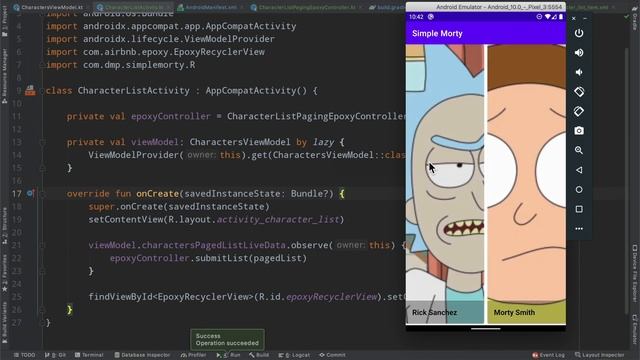The image size is (640, 360).
Task: Tap emulator Back triangle button
Action: point(579,170)
